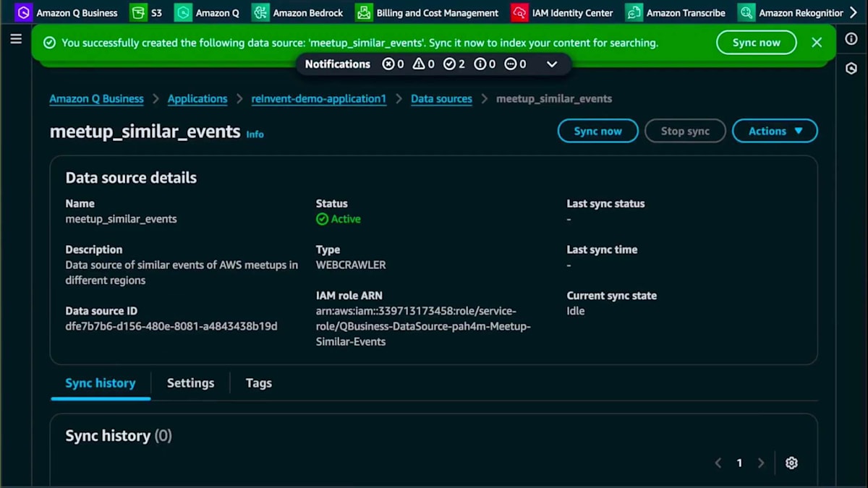This screenshot has width=868, height=488.
Task: Click the meetup_similar_events name value
Action: click(121, 219)
